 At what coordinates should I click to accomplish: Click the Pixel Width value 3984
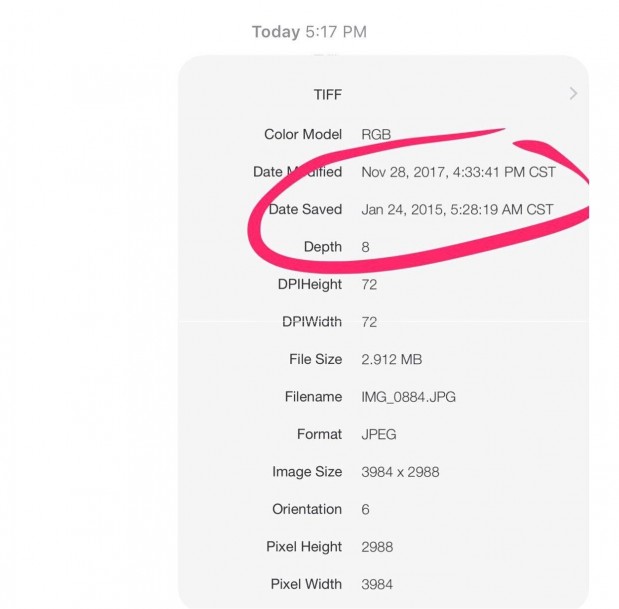[x=380, y=584]
